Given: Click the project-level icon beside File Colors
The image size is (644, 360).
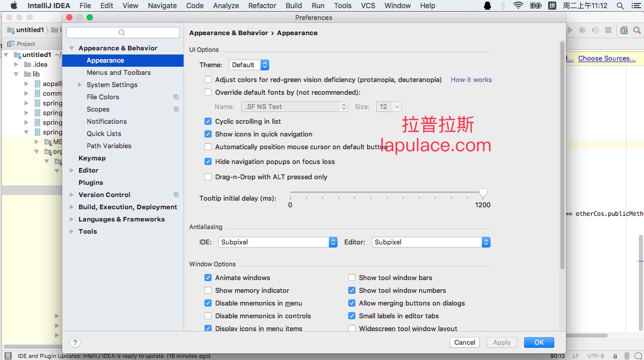Looking at the screenshot, I should point(176,97).
